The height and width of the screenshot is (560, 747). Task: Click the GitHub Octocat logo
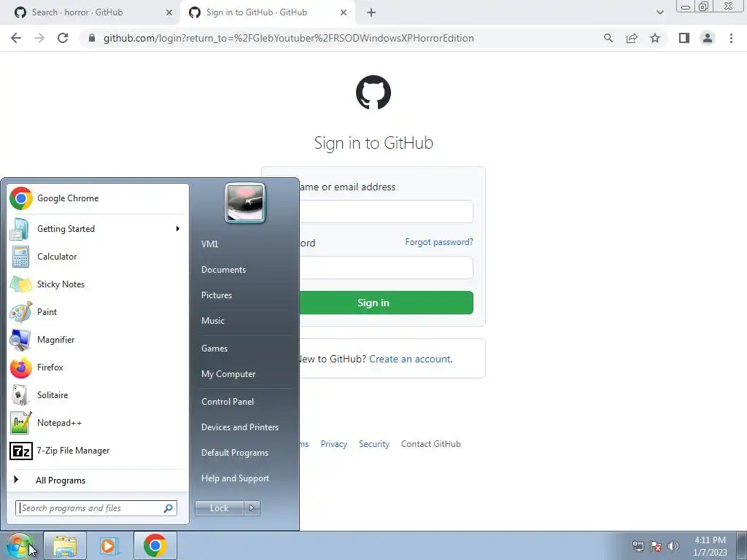(373, 93)
